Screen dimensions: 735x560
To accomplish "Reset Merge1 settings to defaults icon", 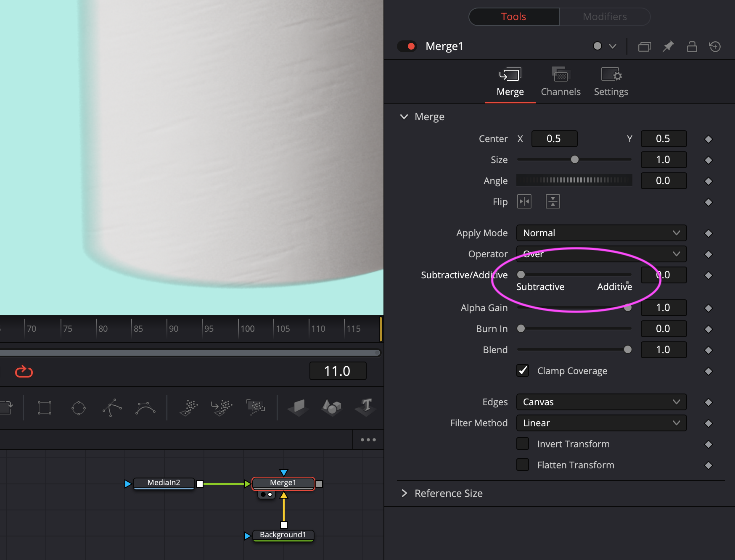I will coord(715,46).
